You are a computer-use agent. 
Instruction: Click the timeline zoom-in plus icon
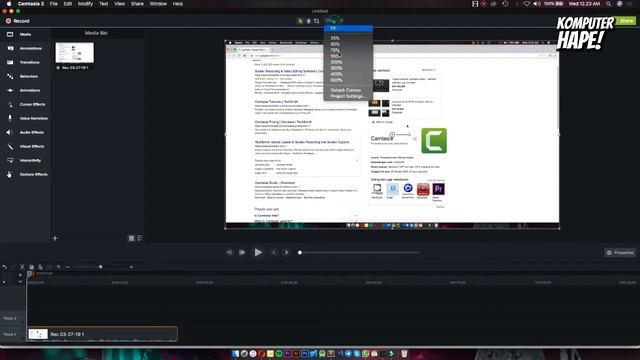(x=131, y=267)
